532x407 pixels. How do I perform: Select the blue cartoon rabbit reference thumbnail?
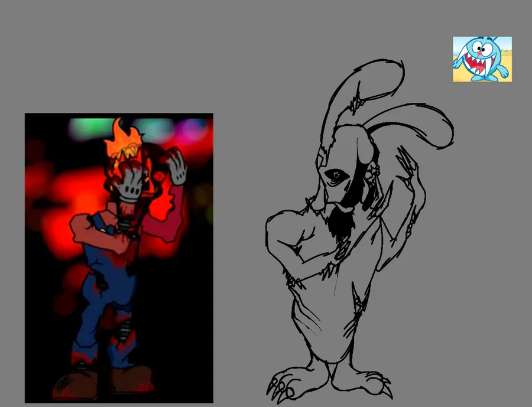tap(482, 59)
